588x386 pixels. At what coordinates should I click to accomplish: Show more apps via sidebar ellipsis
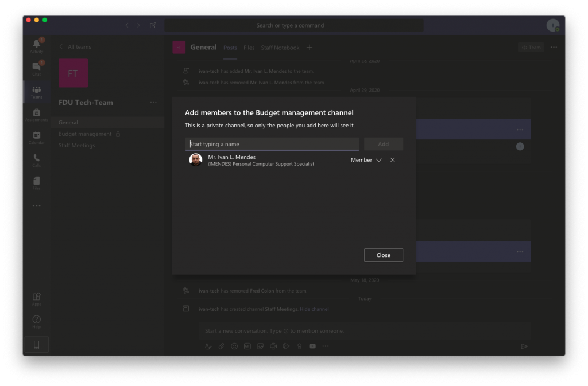(x=36, y=206)
